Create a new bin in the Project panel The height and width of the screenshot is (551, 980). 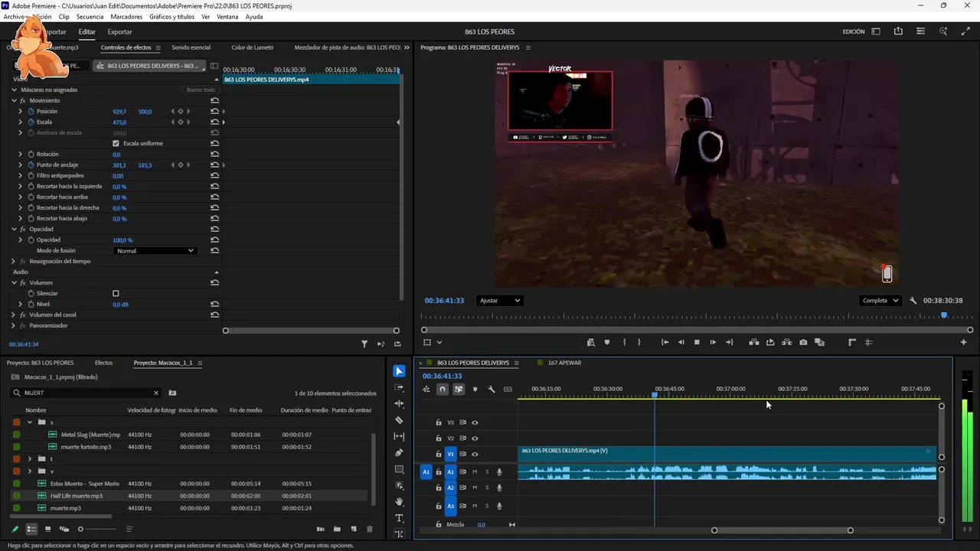(x=337, y=529)
